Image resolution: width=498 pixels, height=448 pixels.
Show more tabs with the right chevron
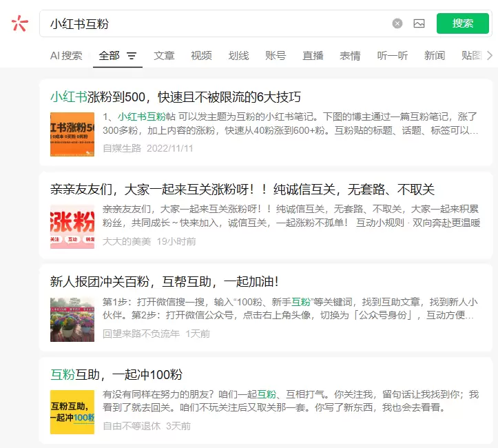pyautogui.click(x=490, y=56)
